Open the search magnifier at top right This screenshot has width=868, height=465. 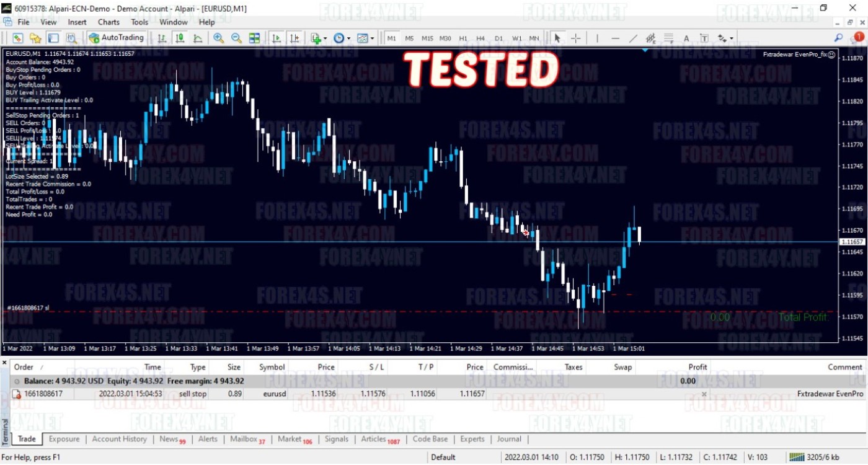(838, 38)
